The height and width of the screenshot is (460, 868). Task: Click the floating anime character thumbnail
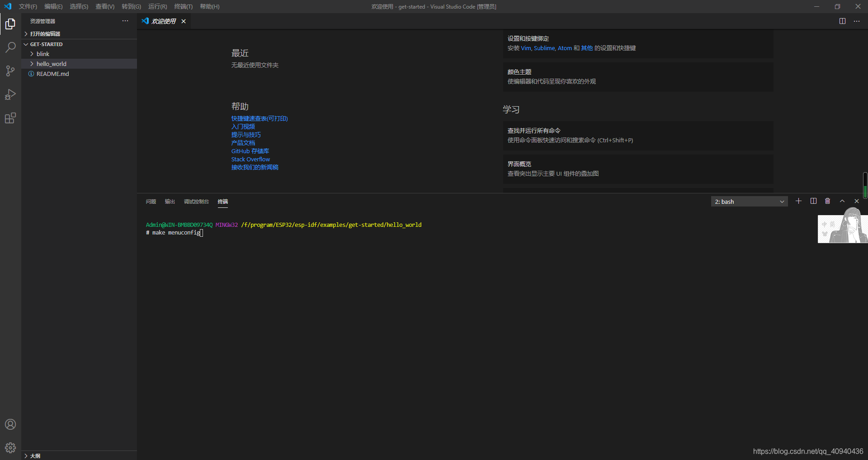point(843,225)
